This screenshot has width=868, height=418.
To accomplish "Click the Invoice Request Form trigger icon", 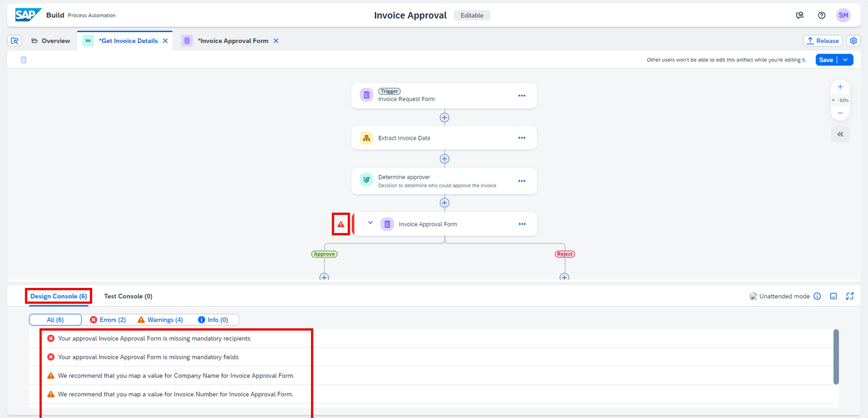I will (366, 95).
